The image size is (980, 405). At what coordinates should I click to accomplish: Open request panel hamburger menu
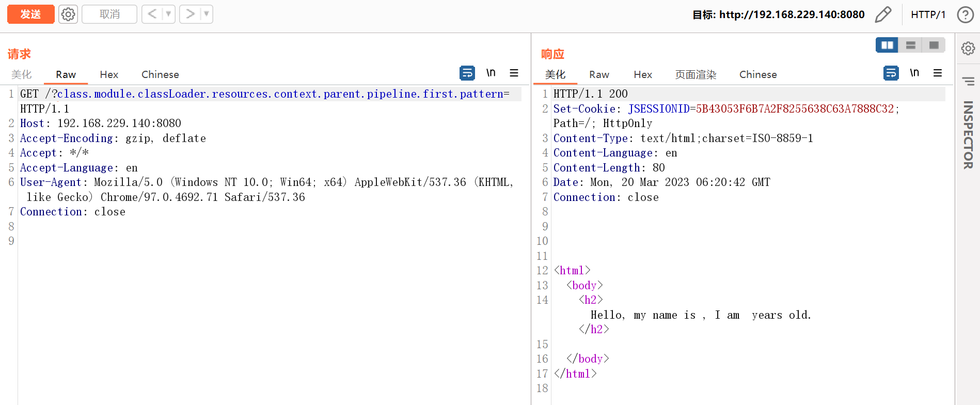point(514,73)
